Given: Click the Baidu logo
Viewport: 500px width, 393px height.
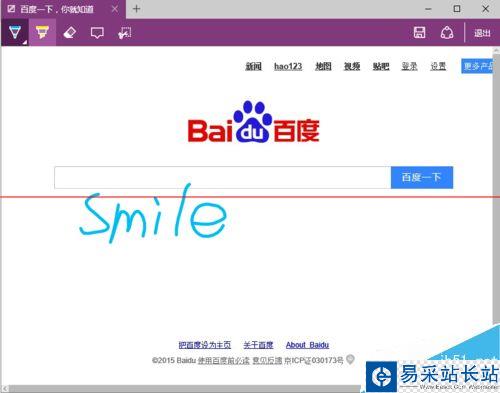Looking at the screenshot, I should pyautogui.click(x=253, y=122).
